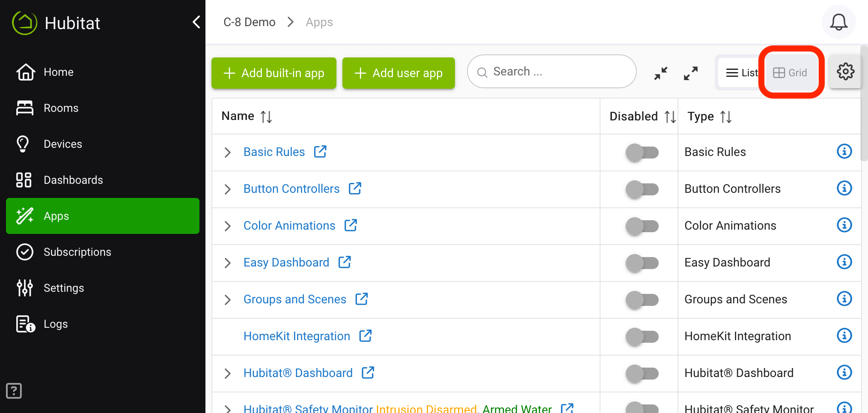
Task: Click Add built-in app button
Action: click(274, 73)
